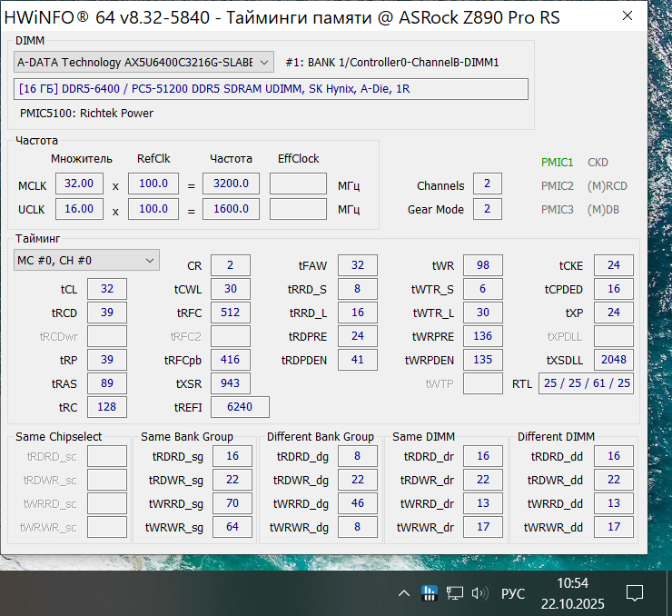Close the memory timings window

pos(628,15)
